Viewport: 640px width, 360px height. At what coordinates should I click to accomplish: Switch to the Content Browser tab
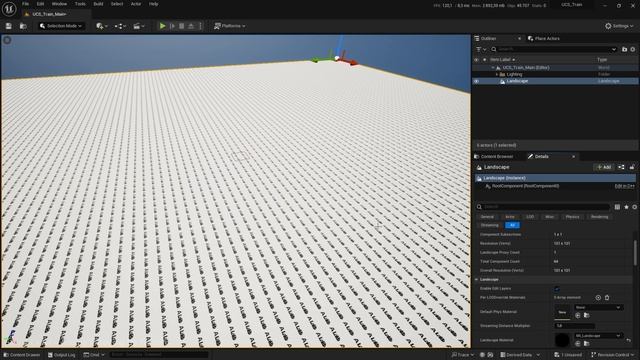pyautogui.click(x=494, y=157)
